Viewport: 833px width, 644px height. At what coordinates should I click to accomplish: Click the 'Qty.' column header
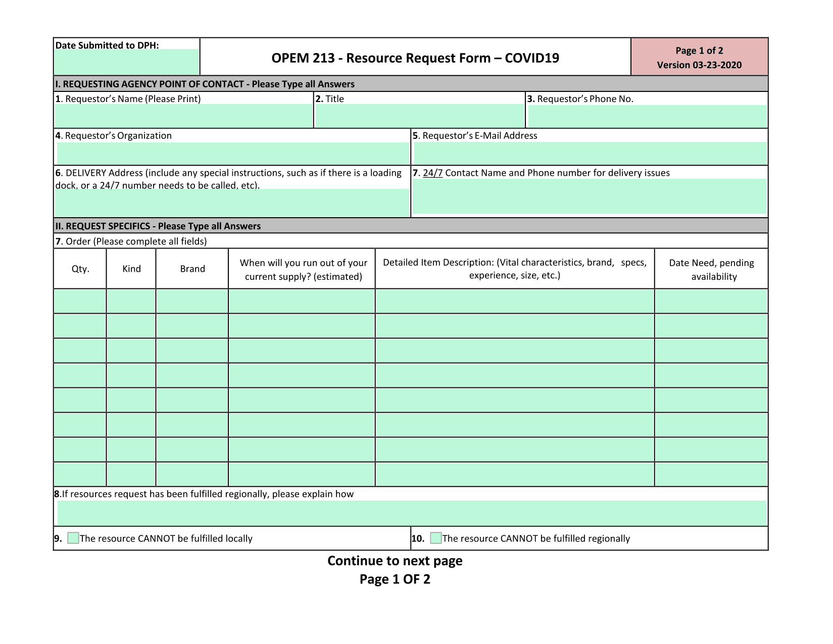point(80,269)
